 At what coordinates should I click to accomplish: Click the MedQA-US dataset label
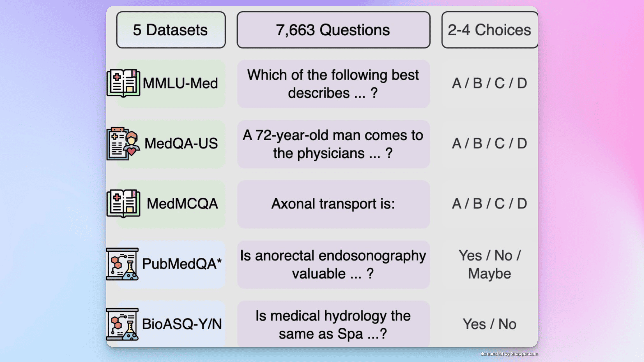(181, 144)
